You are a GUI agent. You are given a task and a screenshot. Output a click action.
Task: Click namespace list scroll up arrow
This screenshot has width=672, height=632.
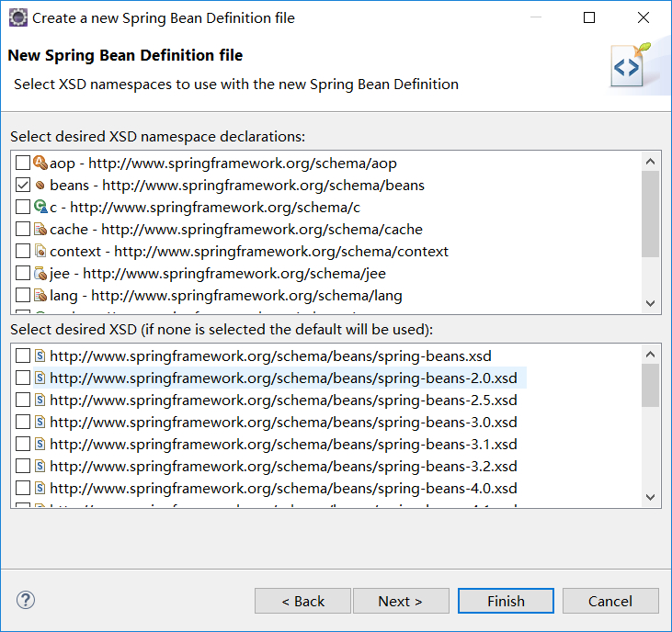click(650, 162)
